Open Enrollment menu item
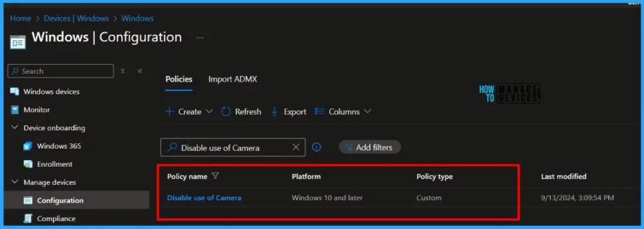The width and height of the screenshot is (644, 229). pos(55,164)
